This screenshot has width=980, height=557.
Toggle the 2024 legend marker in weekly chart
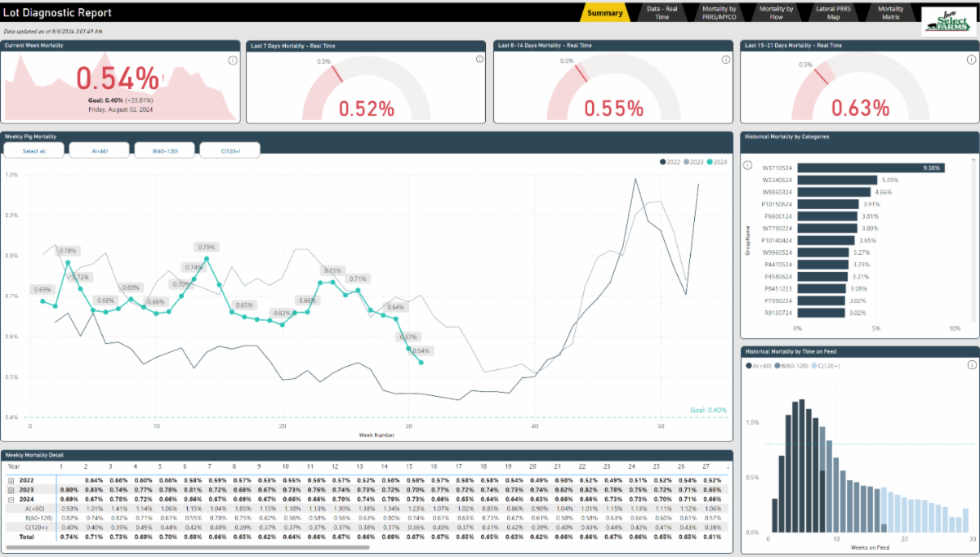709,162
